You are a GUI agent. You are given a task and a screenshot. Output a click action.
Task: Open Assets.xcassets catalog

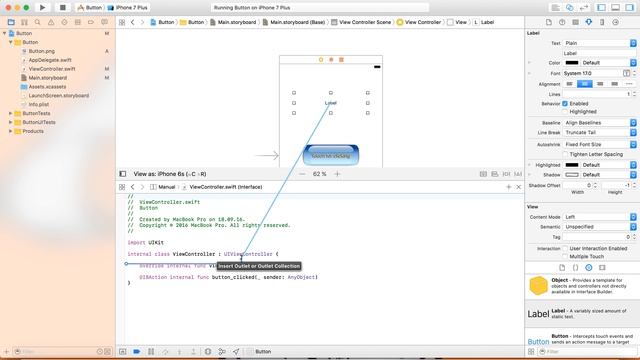click(47, 87)
